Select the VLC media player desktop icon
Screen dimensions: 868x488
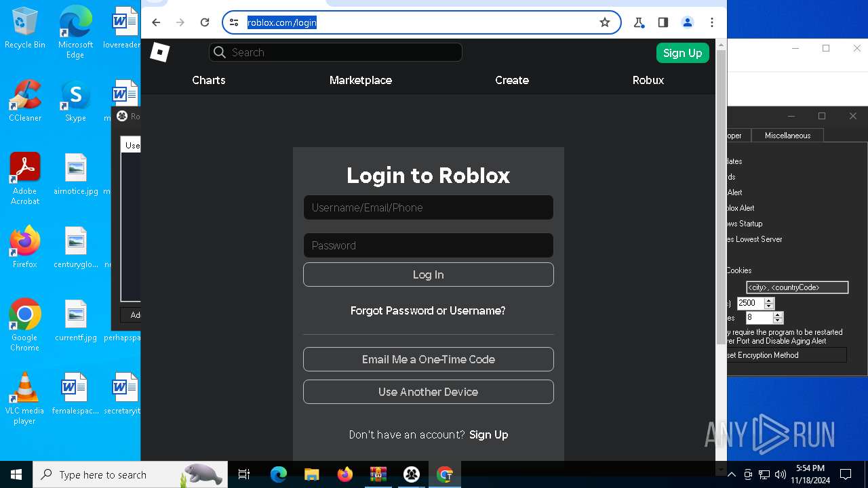pyautogui.click(x=25, y=399)
